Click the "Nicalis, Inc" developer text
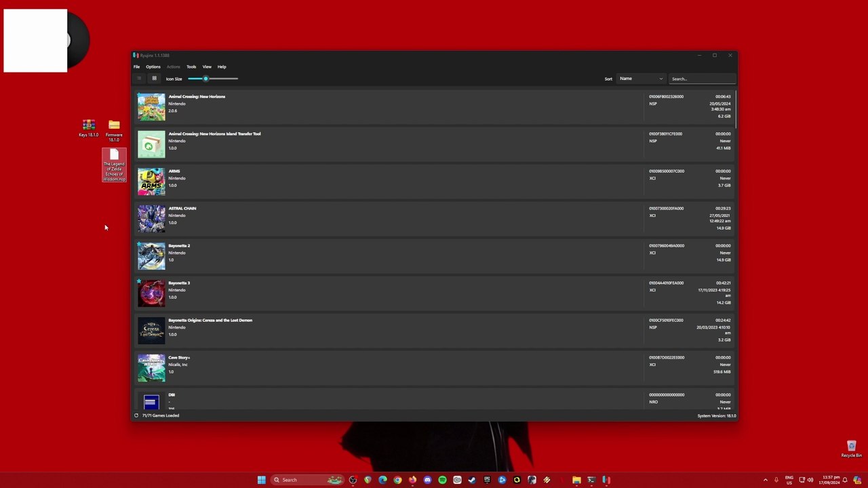Image resolution: width=868 pixels, height=488 pixels. point(178,365)
